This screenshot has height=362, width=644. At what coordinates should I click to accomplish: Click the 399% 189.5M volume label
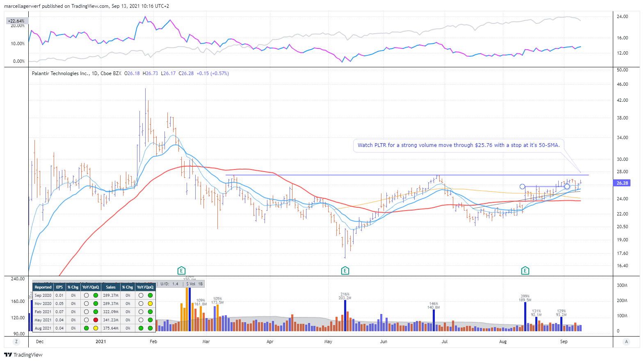point(525,298)
